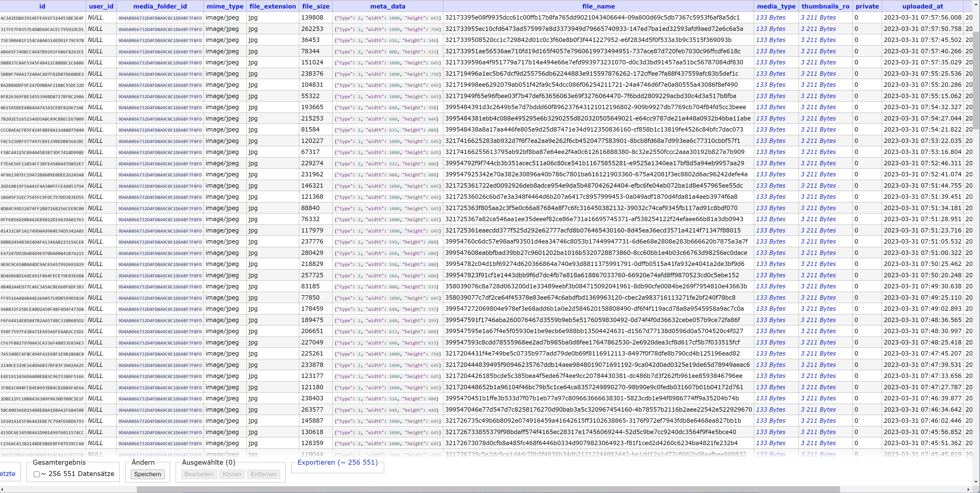Sort table by the id column header
Screen dimensions: 980x493
click(x=42, y=6)
